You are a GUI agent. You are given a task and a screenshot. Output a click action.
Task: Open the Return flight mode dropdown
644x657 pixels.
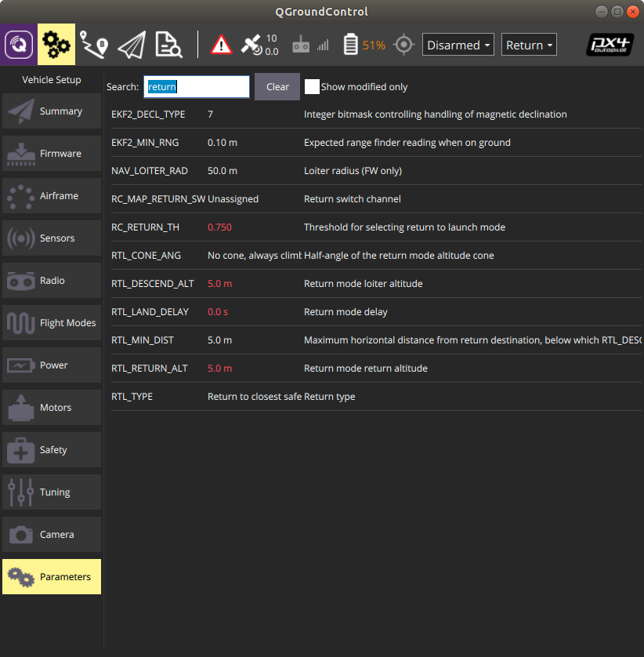[529, 45]
